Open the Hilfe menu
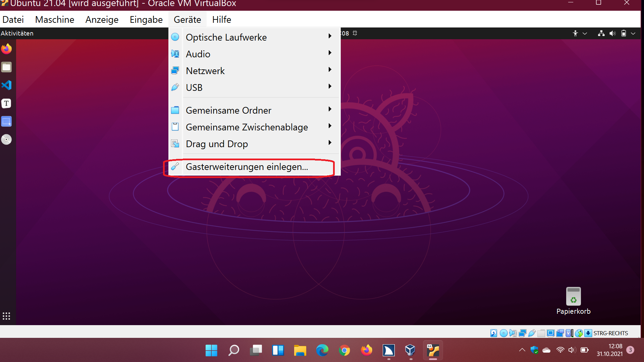Viewport: 644px width, 362px height. click(x=222, y=19)
